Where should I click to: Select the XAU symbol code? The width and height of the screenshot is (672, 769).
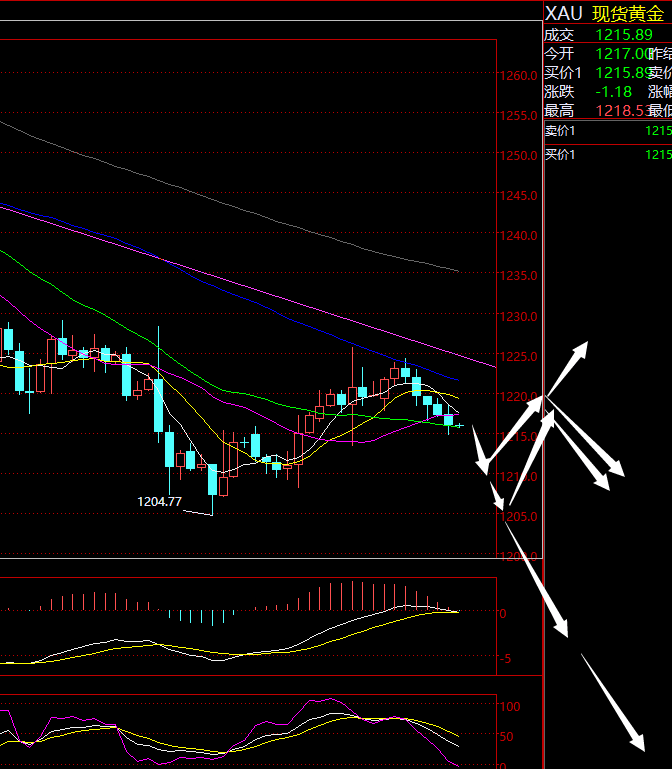(x=564, y=13)
